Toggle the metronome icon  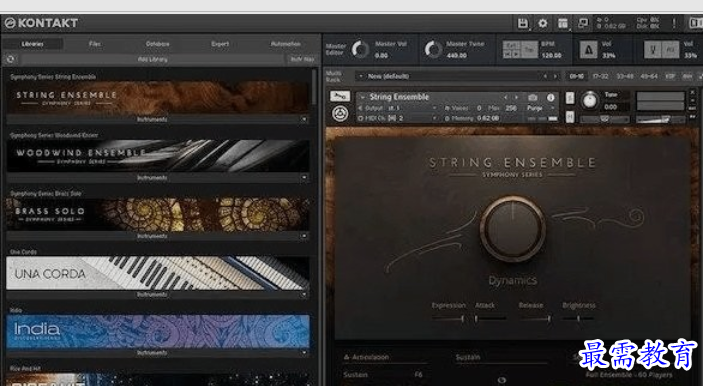pos(589,50)
